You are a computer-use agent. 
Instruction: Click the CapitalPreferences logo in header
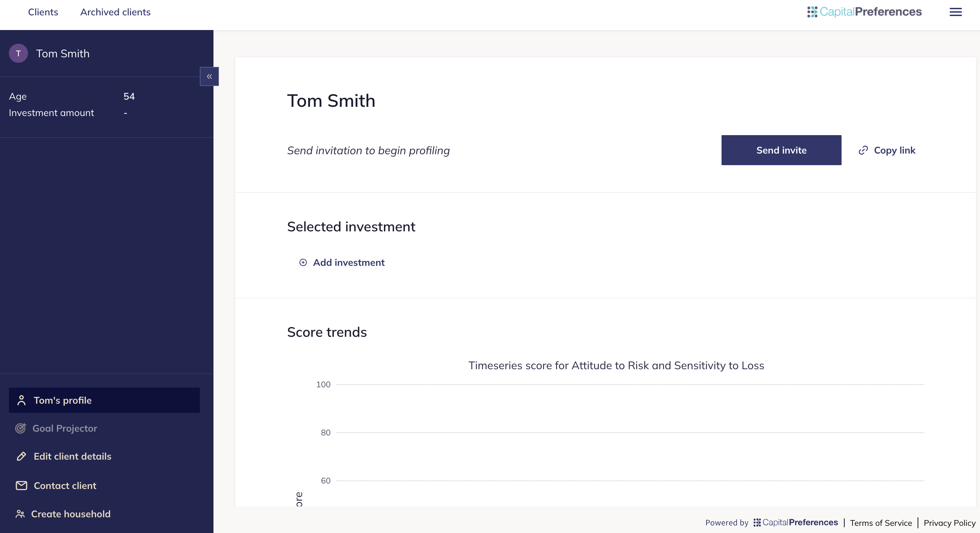(x=864, y=12)
